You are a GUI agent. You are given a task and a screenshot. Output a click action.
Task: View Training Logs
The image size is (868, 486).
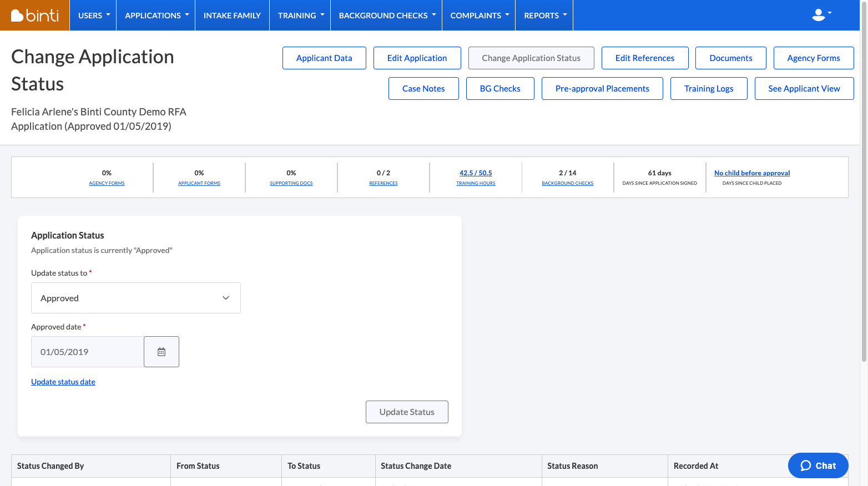click(x=709, y=89)
